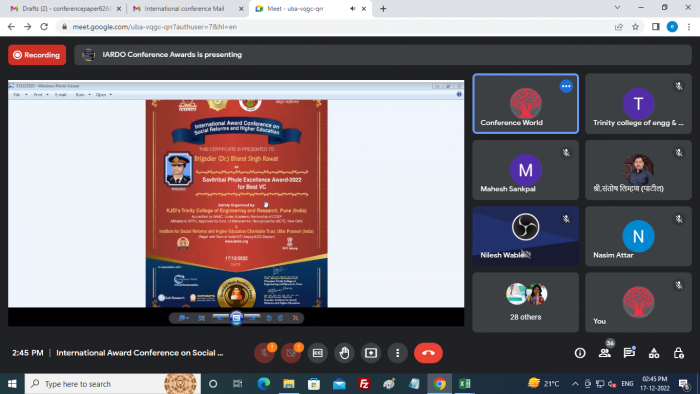Raise hand in the meeting

[x=344, y=353]
